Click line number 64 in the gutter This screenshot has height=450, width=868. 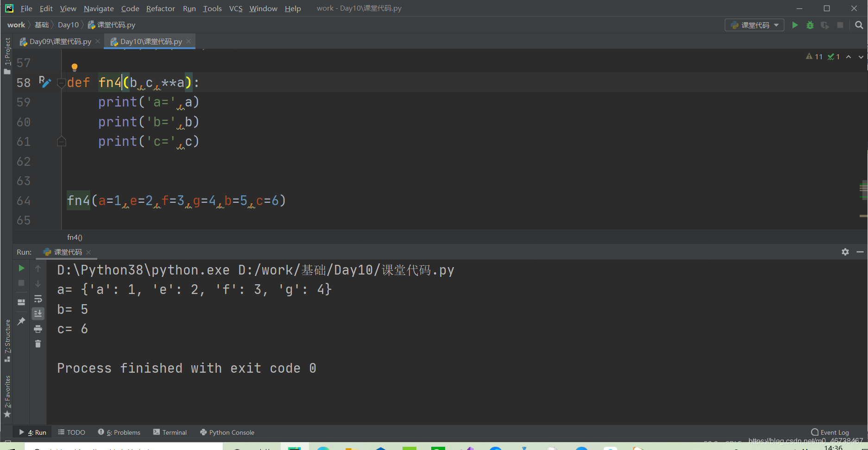pyautogui.click(x=24, y=201)
